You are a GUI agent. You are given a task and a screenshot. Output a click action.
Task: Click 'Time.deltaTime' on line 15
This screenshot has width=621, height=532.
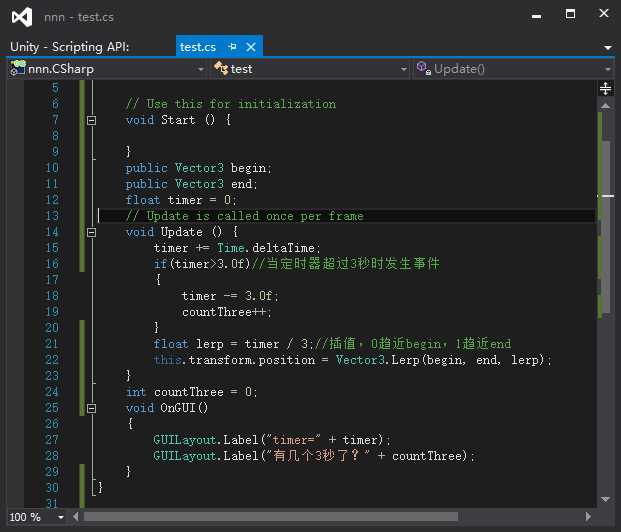point(269,248)
